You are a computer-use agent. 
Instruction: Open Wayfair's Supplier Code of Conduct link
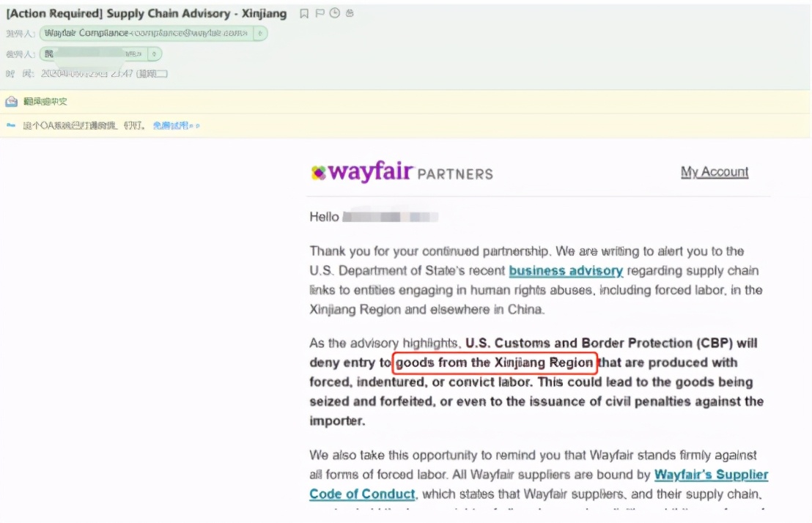711,475
